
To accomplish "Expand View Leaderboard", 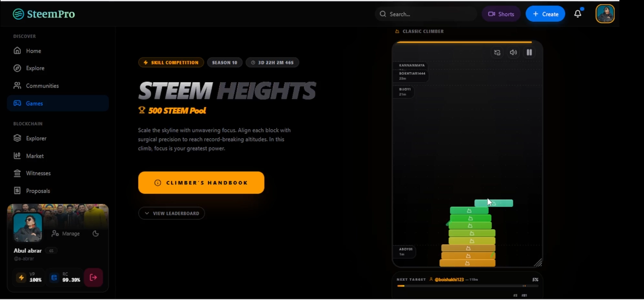I will pos(172,213).
